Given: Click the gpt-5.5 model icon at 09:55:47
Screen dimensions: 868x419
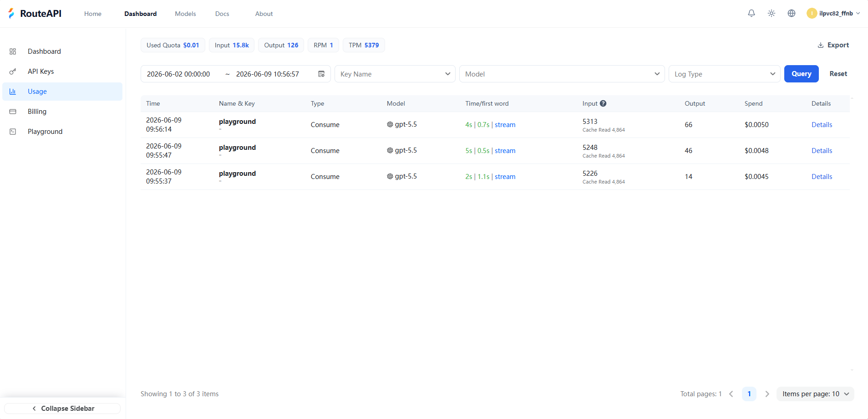Looking at the screenshot, I should pos(390,150).
